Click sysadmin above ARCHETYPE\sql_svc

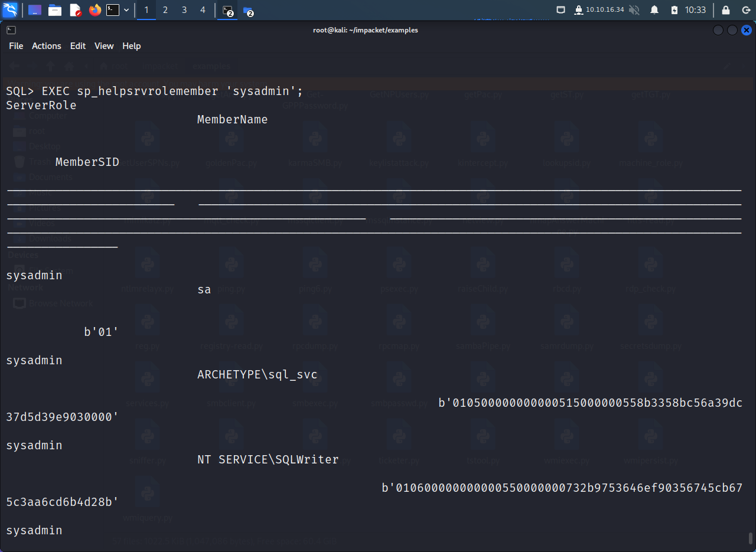[34, 361]
